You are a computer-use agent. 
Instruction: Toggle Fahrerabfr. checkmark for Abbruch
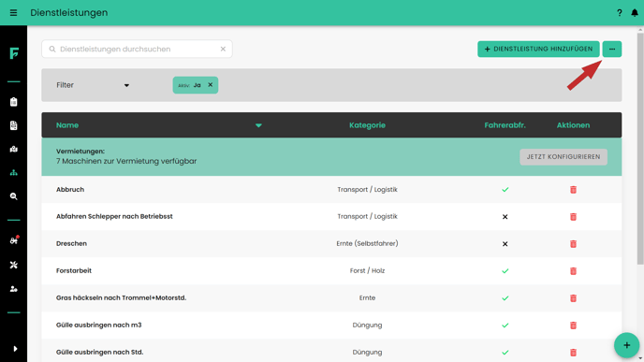click(505, 190)
